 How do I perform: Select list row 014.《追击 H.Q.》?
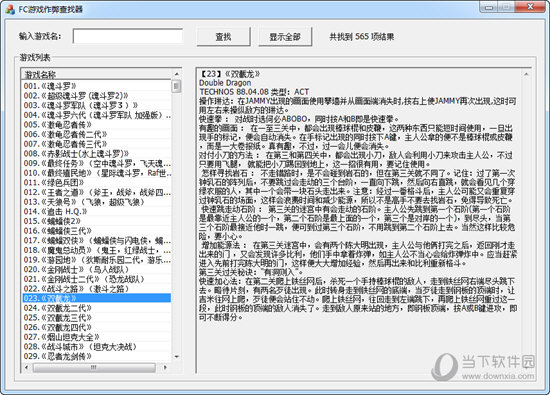pyautogui.click(x=97, y=212)
